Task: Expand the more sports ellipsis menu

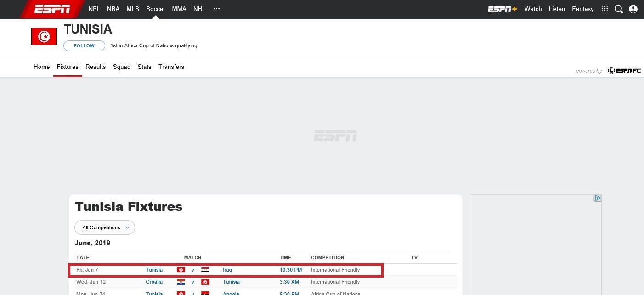Action: tap(217, 9)
